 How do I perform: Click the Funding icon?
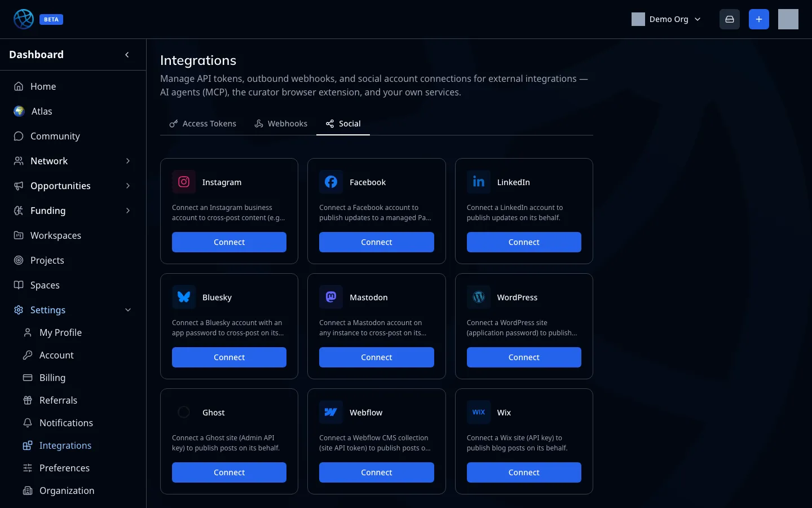click(19, 211)
